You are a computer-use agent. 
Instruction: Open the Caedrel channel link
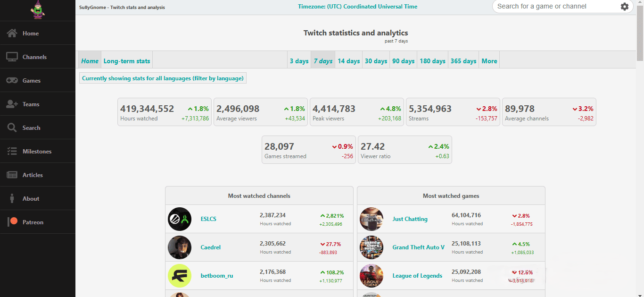211,247
